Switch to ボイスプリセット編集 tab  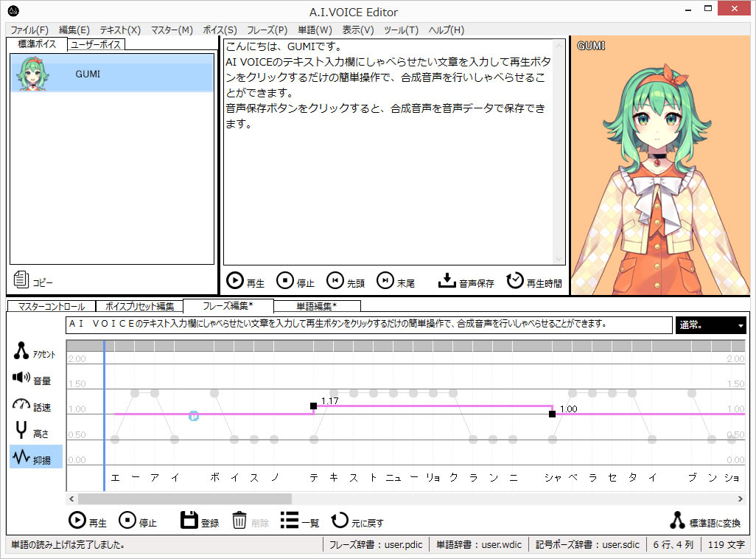[139, 306]
